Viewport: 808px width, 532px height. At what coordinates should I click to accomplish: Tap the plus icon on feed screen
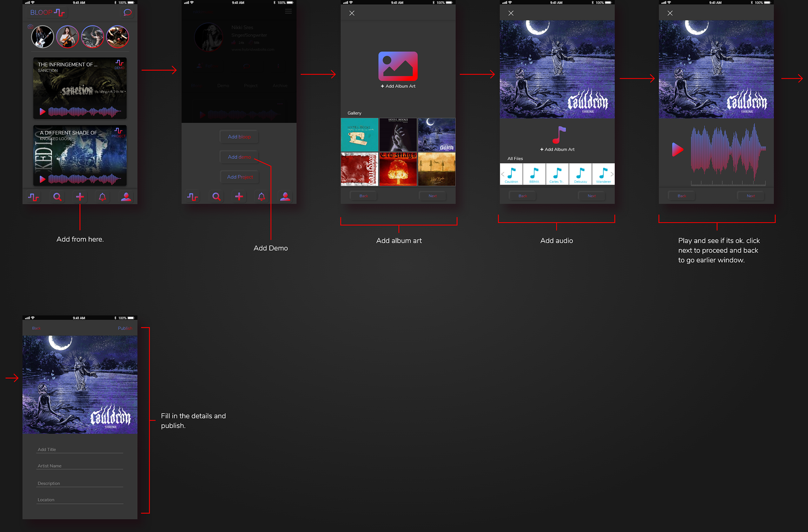(x=80, y=196)
